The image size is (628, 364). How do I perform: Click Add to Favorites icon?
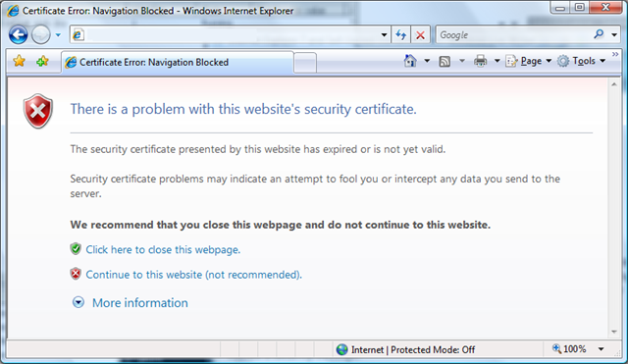click(x=42, y=61)
